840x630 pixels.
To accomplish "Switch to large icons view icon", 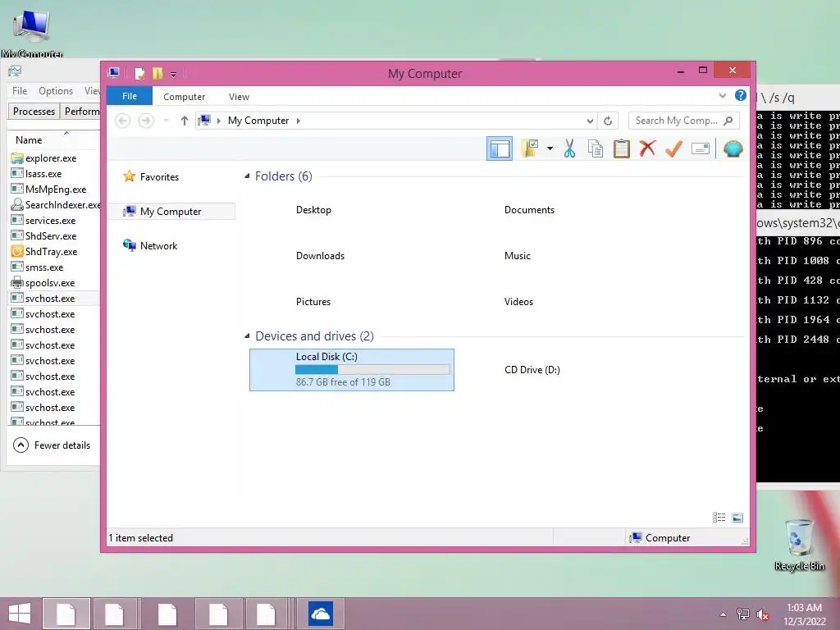I will click(737, 517).
